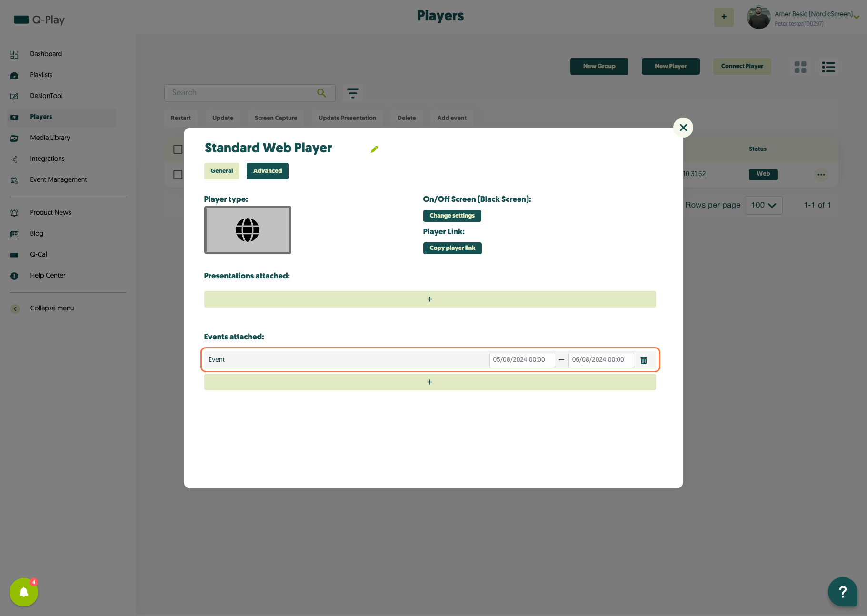
Task: Click the Players sidebar icon
Action: pyautogui.click(x=14, y=117)
